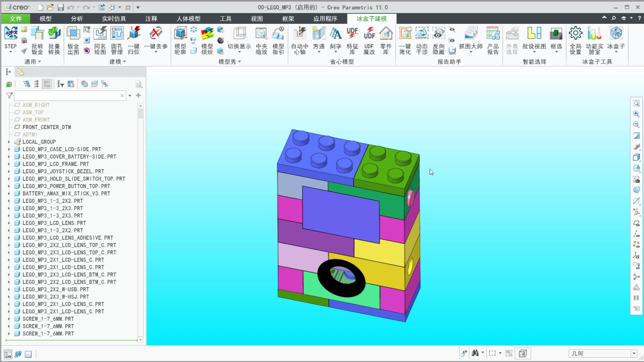Open the 通用 group dropdown

pyautogui.click(x=33, y=61)
